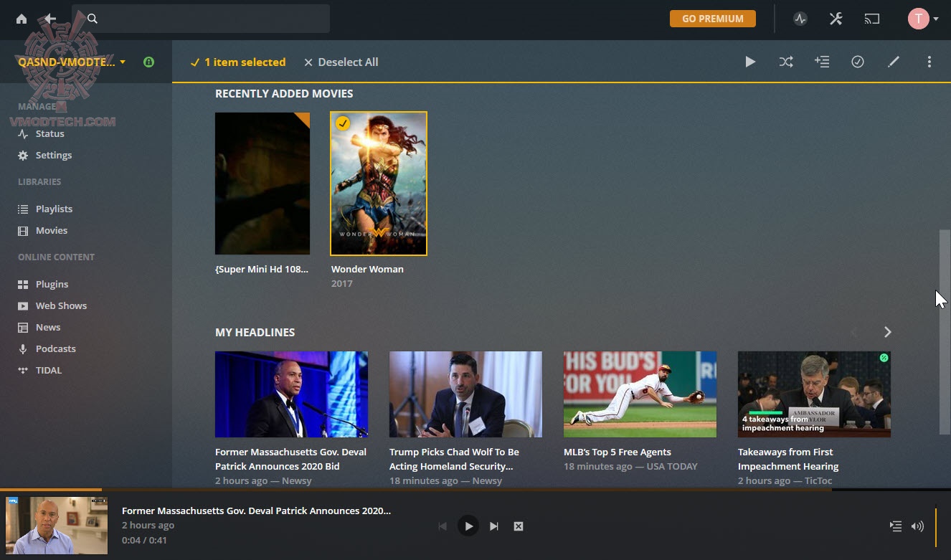951x560 pixels.
Task: Open the Deval Patrick news thumbnail
Action: (292, 394)
